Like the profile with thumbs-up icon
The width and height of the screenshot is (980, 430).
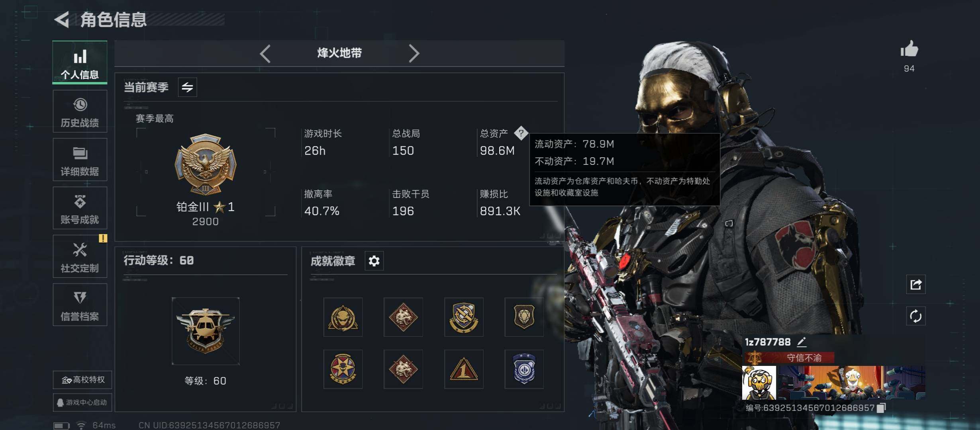click(x=909, y=50)
